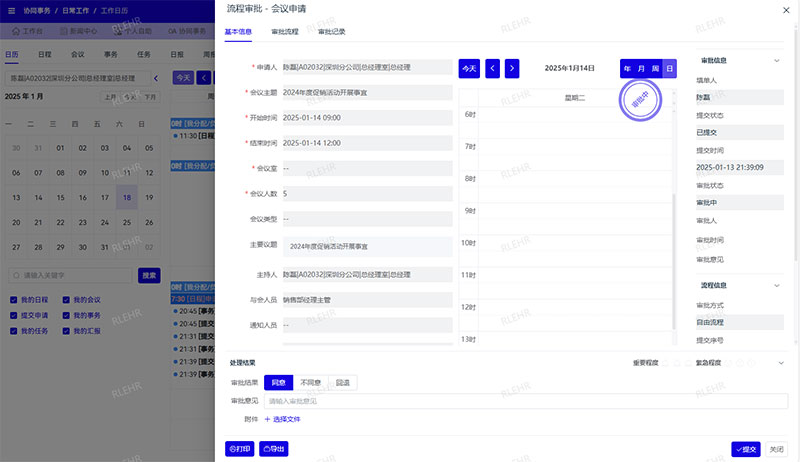Open 个人自助 in the top navigation
This screenshot has height=462, width=800.
pyautogui.click(x=133, y=31)
